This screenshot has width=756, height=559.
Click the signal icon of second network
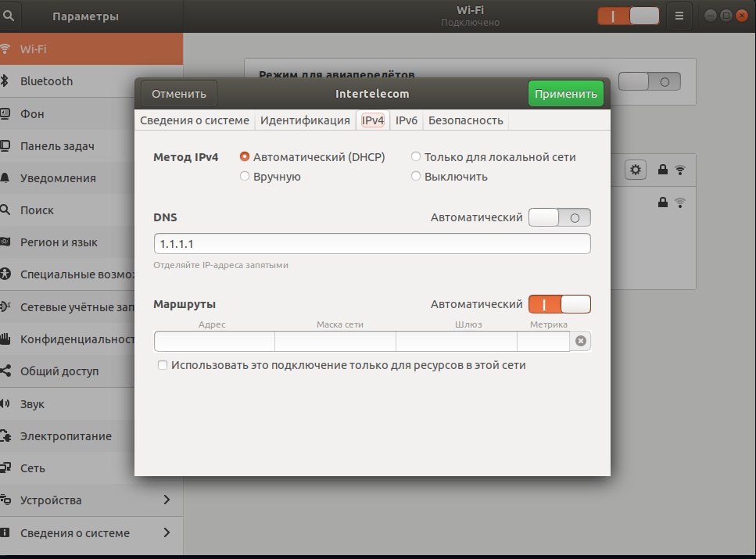point(680,202)
